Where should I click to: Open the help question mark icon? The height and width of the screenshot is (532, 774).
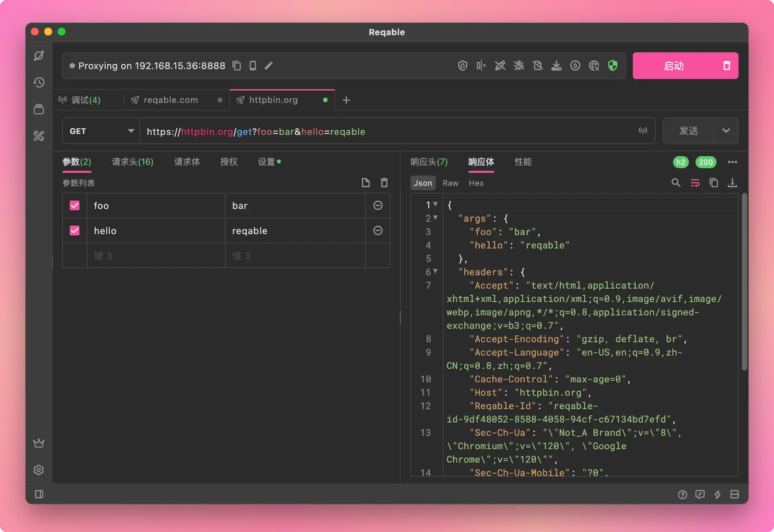682,495
